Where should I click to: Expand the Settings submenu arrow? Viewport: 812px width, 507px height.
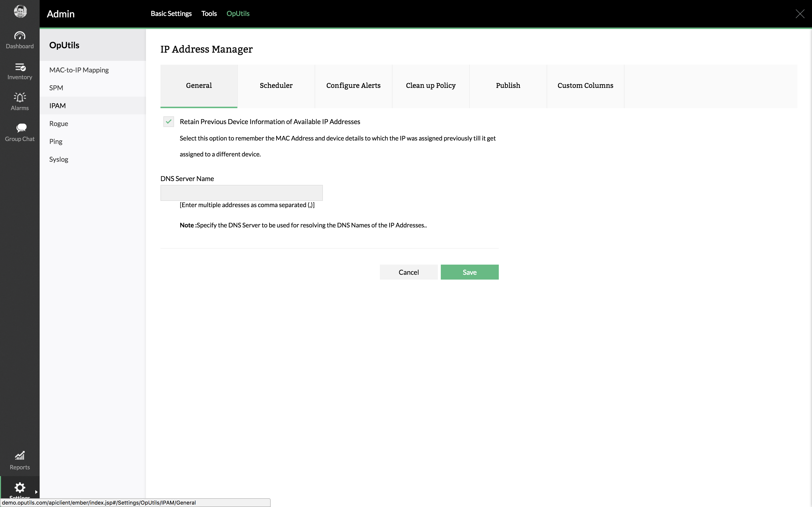pos(36,492)
